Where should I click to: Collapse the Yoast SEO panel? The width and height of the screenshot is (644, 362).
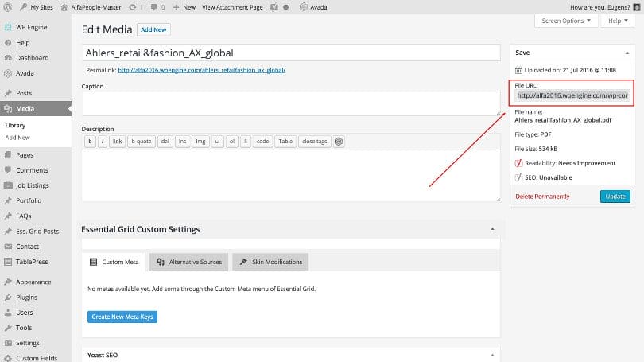491,355
